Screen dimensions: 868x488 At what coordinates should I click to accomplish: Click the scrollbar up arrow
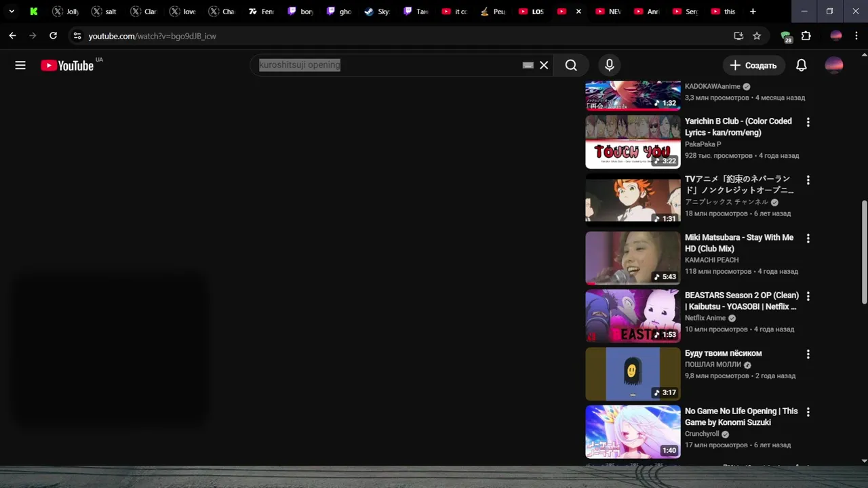(x=863, y=54)
